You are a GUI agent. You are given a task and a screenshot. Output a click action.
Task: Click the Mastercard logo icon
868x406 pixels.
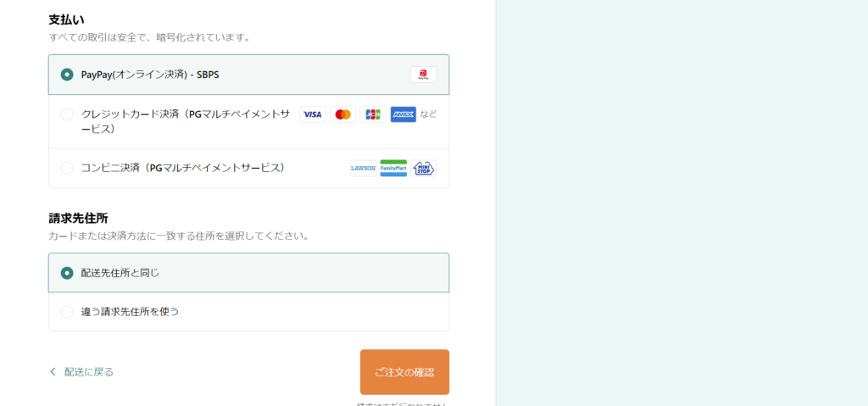click(x=343, y=114)
